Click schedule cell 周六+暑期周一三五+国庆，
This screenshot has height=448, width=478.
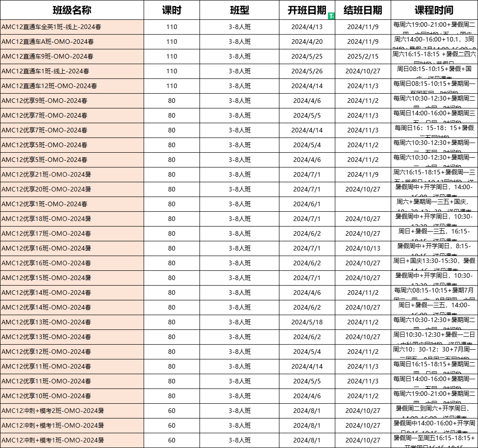pos(434,204)
